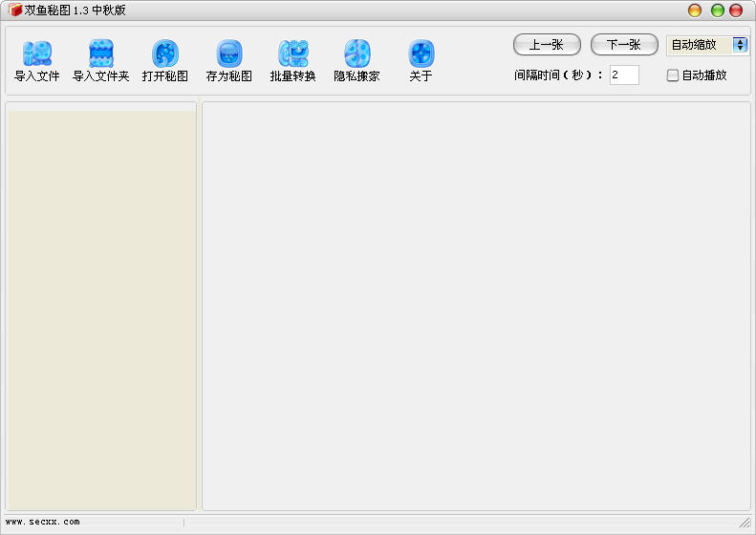Advance to next image with 下一张
The width and height of the screenshot is (756, 535).
point(624,45)
